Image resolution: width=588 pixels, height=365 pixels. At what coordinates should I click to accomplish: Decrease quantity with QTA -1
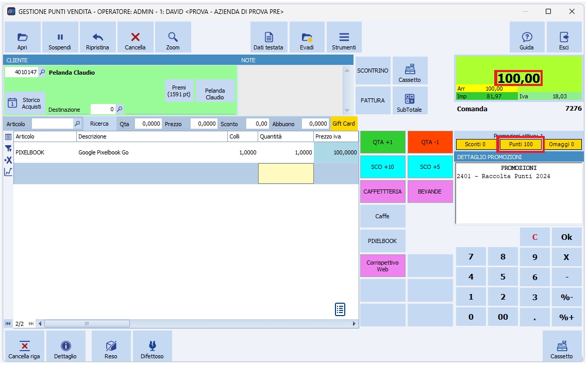[430, 142]
